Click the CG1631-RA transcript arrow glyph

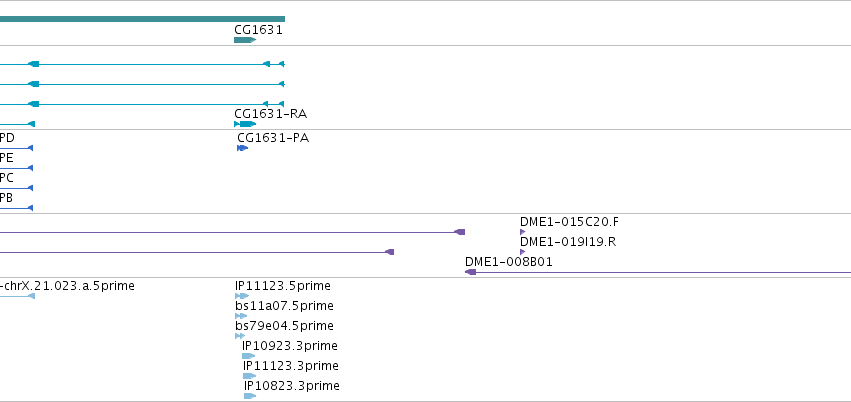click(x=245, y=124)
